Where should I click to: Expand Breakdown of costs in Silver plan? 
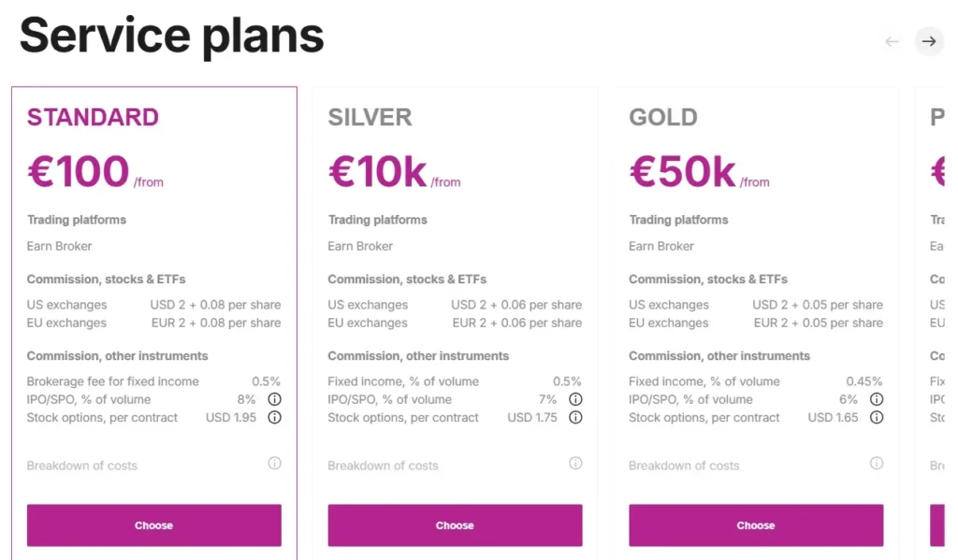tap(383, 466)
